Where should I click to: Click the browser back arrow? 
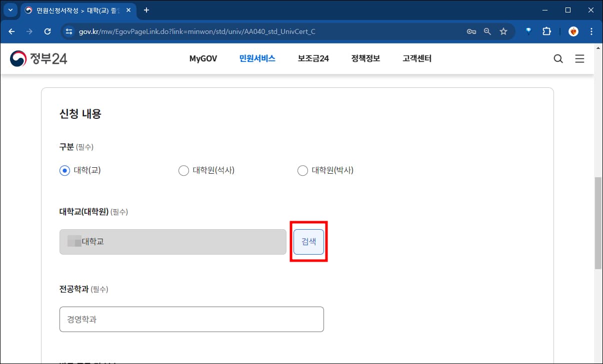click(11, 31)
